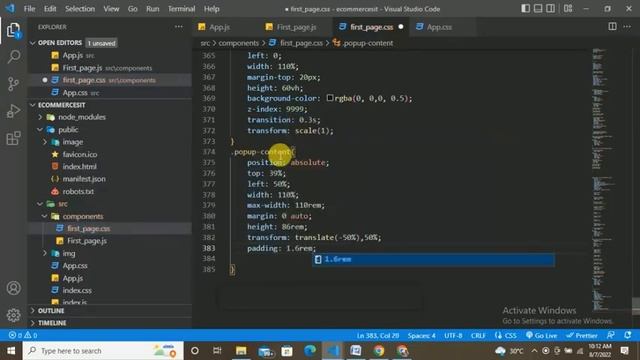Open Explorer Views and More Actions ellipsis
Screen dimensions: 640x360
179,27
